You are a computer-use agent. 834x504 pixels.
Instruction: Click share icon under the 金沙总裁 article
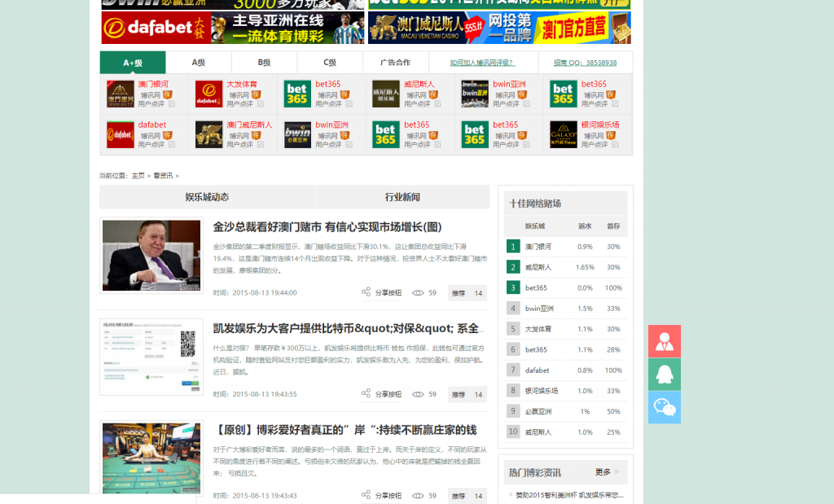[367, 292]
